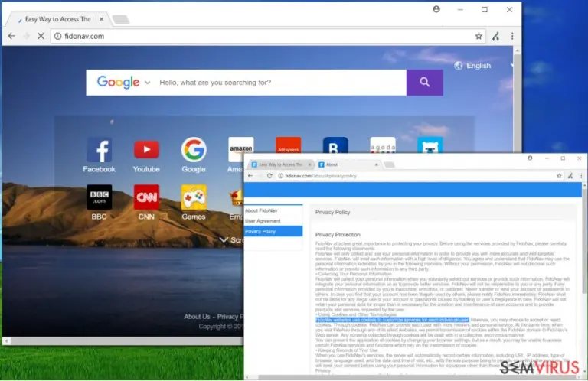Open the agoda shortcut icon
The width and height of the screenshot is (588, 381).
click(383, 145)
